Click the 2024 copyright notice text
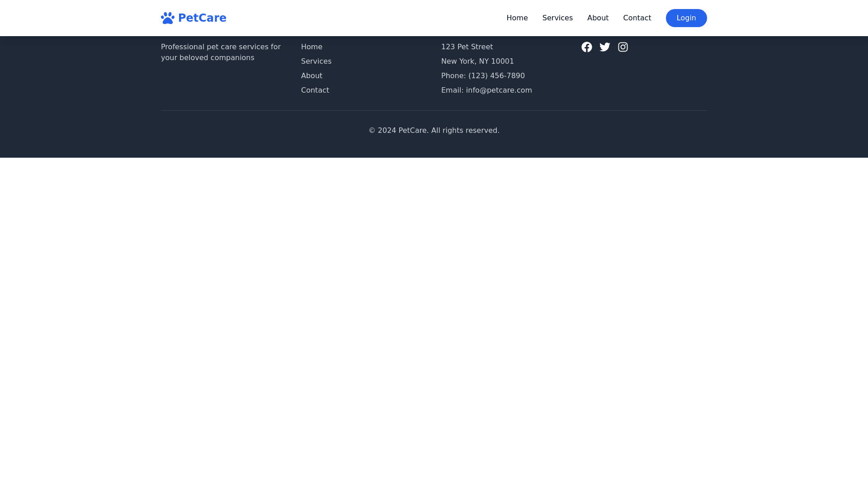This screenshot has height=488, width=868. click(434, 131)
